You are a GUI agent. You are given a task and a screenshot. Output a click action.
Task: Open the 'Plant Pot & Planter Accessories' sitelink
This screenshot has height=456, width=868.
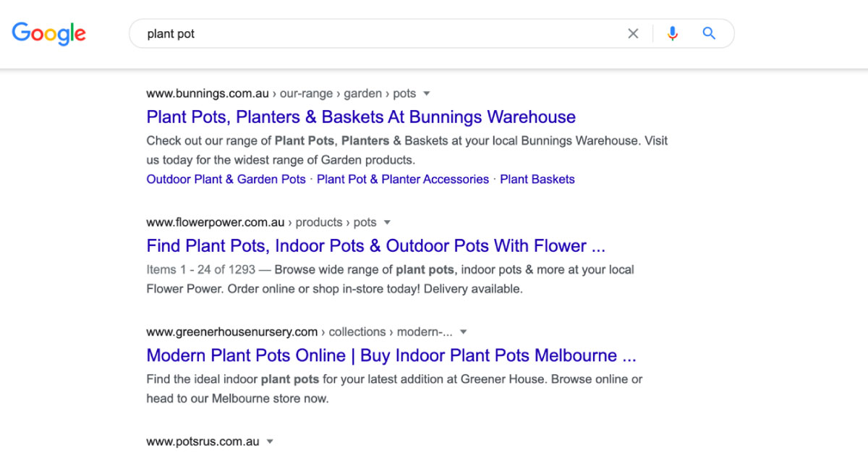[x=403, y=180]
